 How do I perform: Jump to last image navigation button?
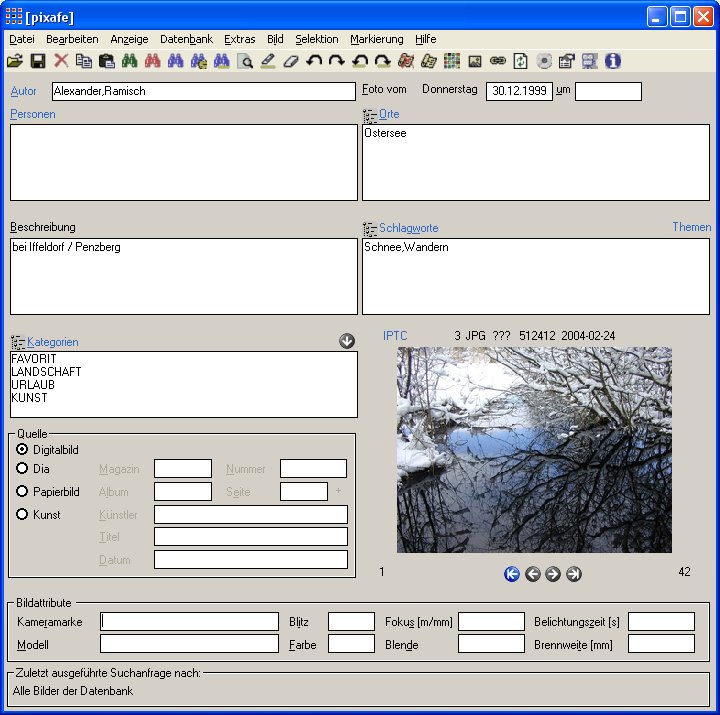(x=574, y=574)
